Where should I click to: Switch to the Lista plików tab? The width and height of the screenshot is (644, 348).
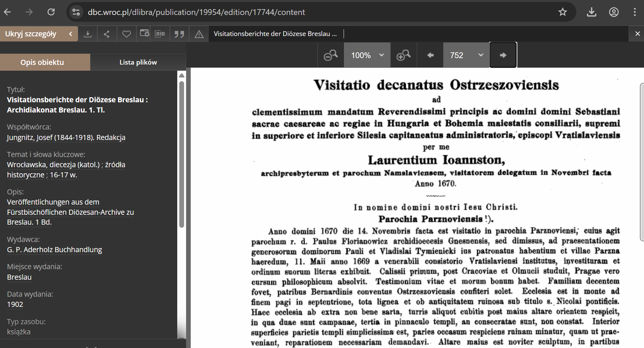(x=138, y=62)
